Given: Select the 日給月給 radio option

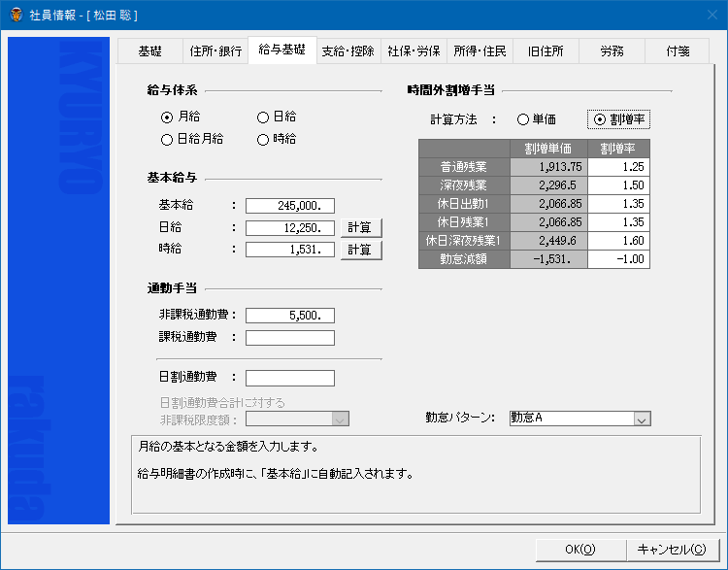Looking at the screenshot, I should click(x=192, y=140).
